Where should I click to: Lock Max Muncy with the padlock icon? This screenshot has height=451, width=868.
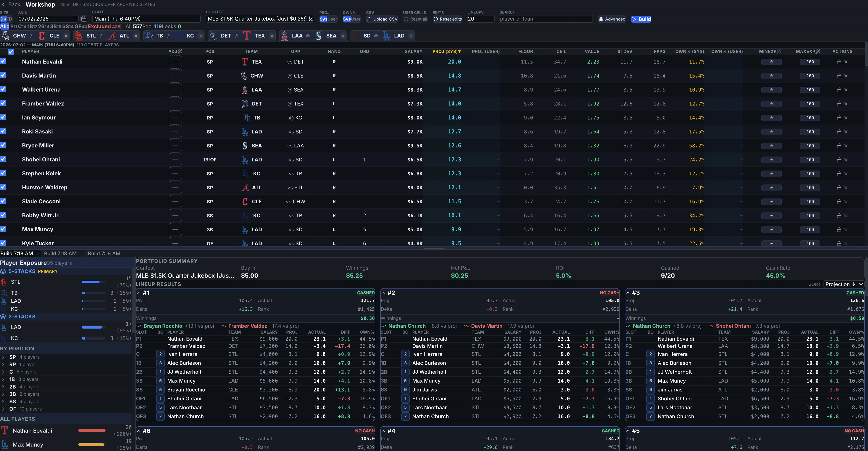pos(839,230)
